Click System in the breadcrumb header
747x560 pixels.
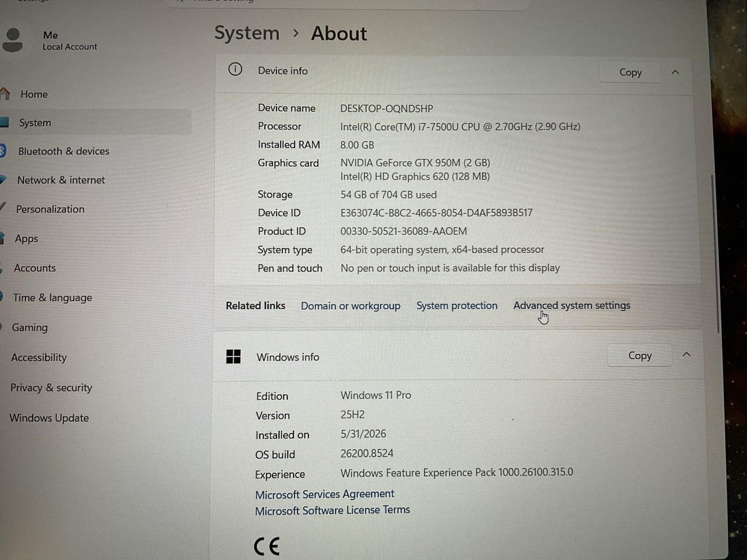tap(247, 33)
